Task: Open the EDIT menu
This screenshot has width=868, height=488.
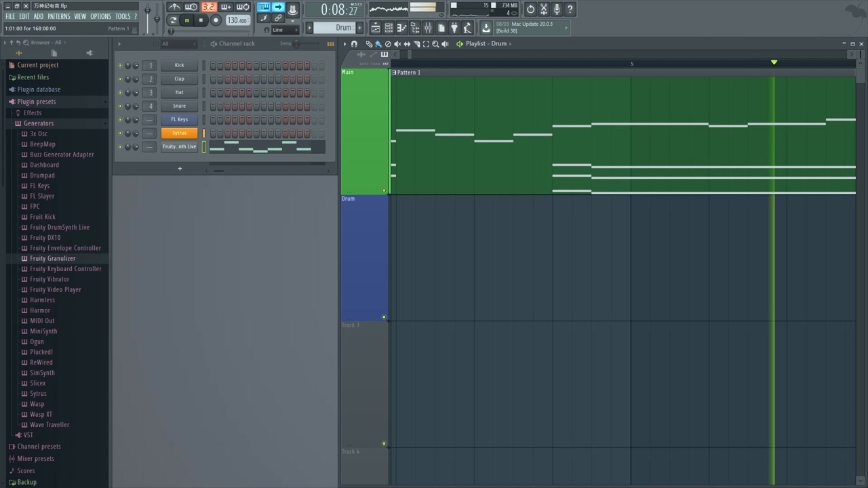Action: coord(24,16)
